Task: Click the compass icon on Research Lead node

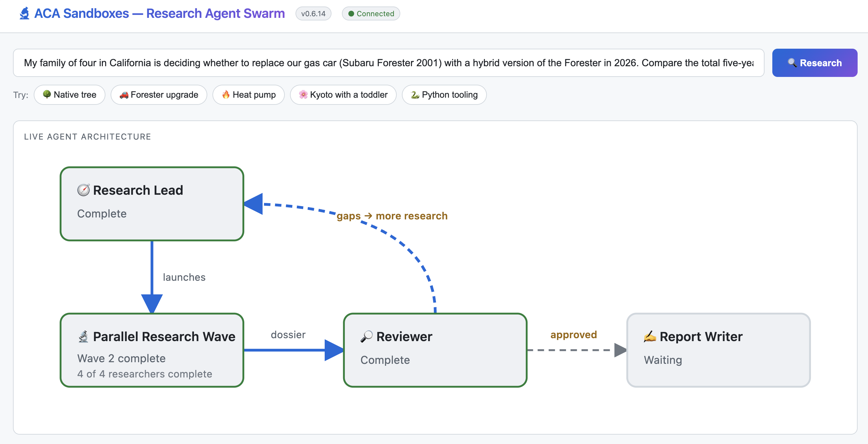Action: tap(84, 190)
